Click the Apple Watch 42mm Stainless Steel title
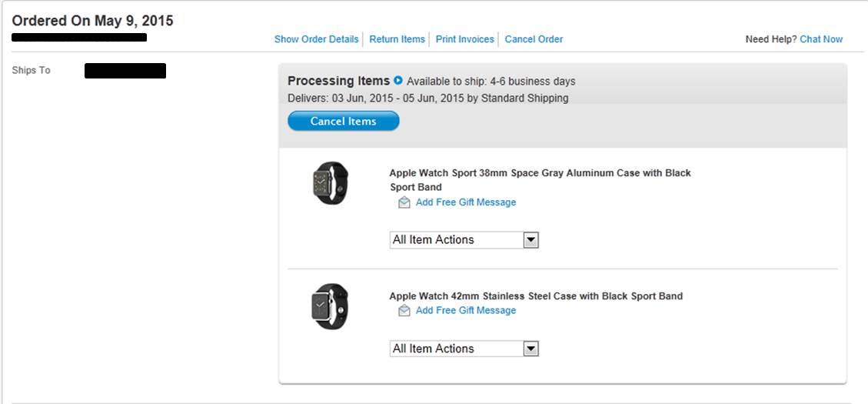 click(536, 296)
